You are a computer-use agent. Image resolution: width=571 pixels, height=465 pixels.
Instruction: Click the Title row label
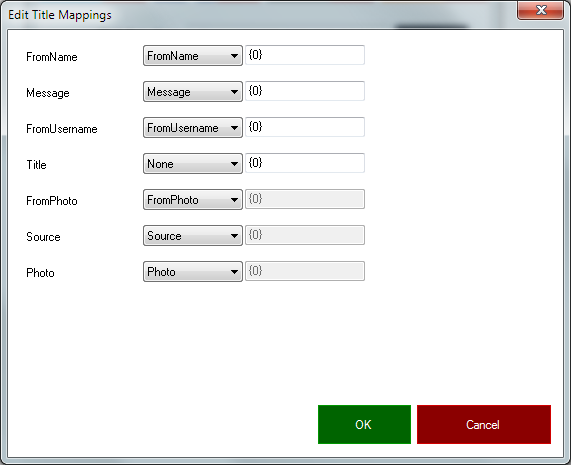36,165
